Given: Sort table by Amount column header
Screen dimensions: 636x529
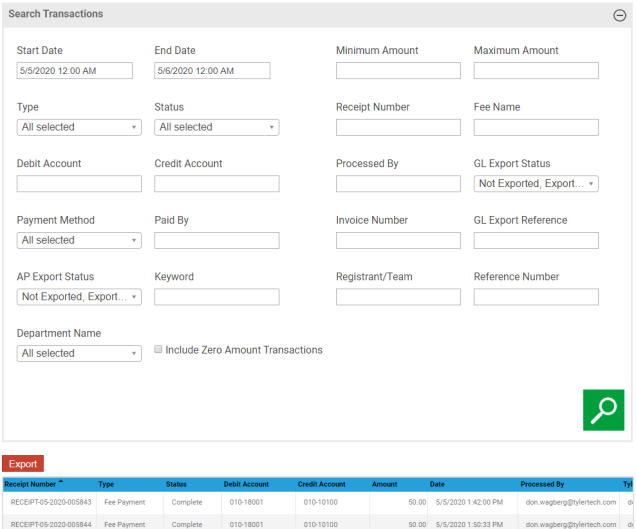Looking at the screenshot, I should [385, 484].
